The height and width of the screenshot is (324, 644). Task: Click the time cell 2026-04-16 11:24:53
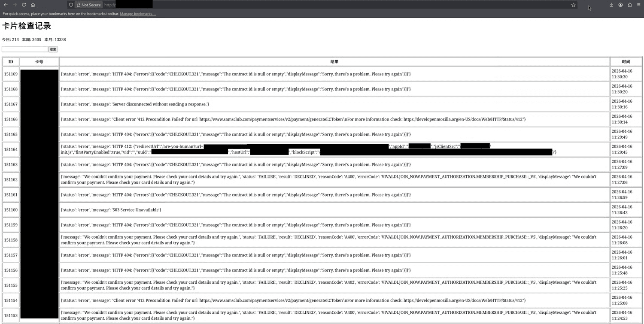tap(626, 315)
